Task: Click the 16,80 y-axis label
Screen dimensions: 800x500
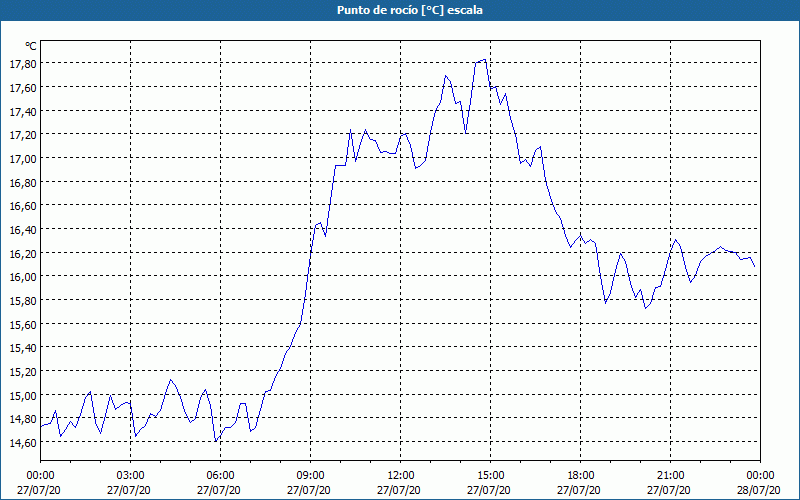Action: 23,182
